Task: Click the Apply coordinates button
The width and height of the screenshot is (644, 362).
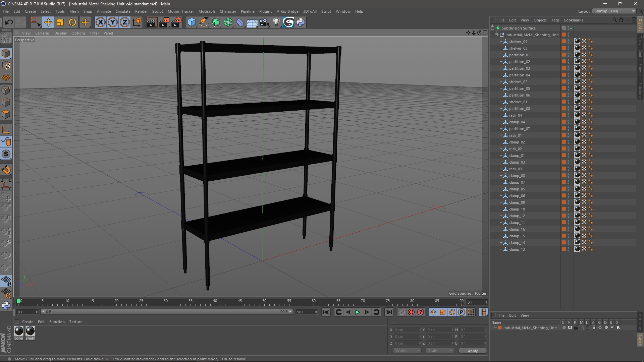Action: click(473, 351)
